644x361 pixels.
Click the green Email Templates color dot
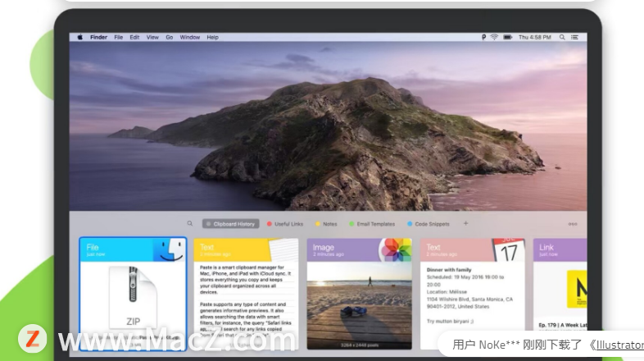pyautogui.click(x=351, y=224)
